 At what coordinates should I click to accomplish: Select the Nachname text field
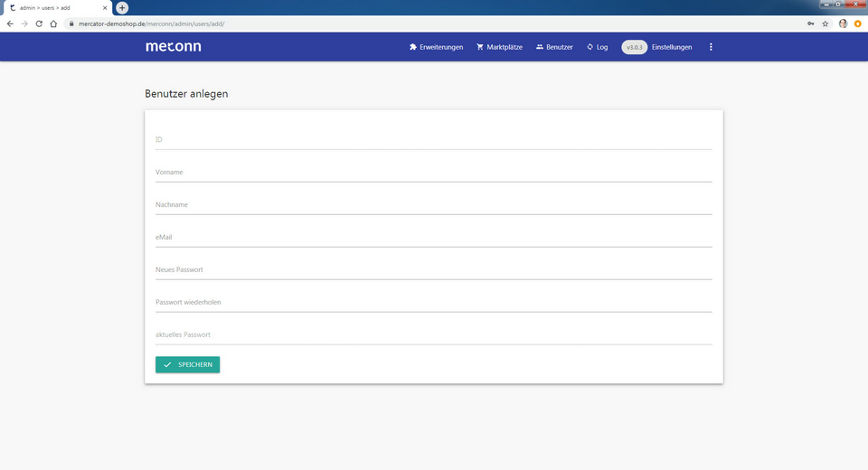433,205
